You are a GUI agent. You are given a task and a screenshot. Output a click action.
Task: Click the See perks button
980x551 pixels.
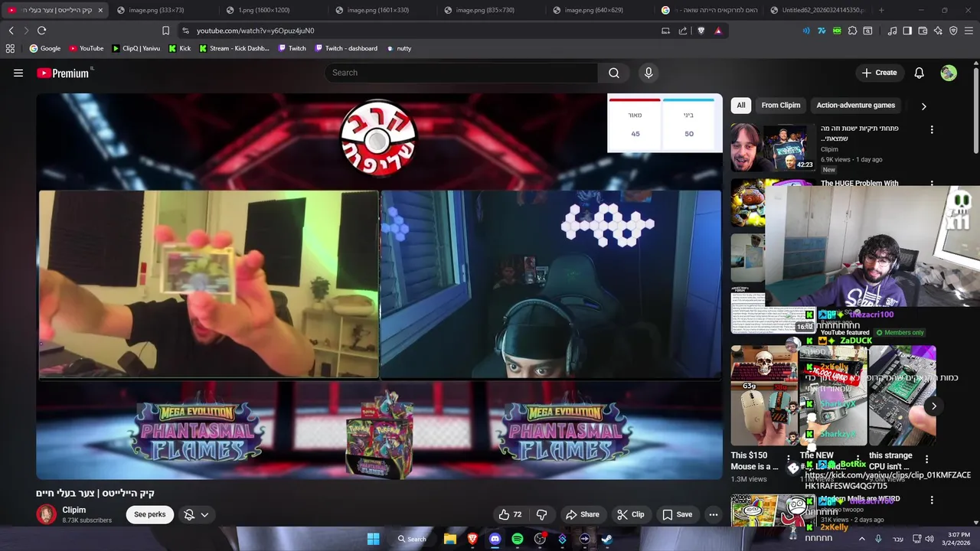[150, 514]
